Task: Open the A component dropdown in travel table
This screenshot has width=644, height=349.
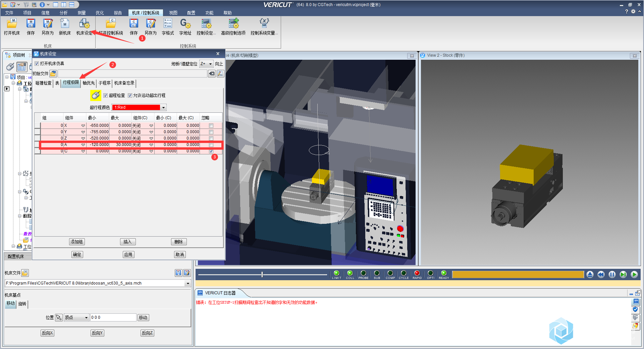Action: [83, 145]
